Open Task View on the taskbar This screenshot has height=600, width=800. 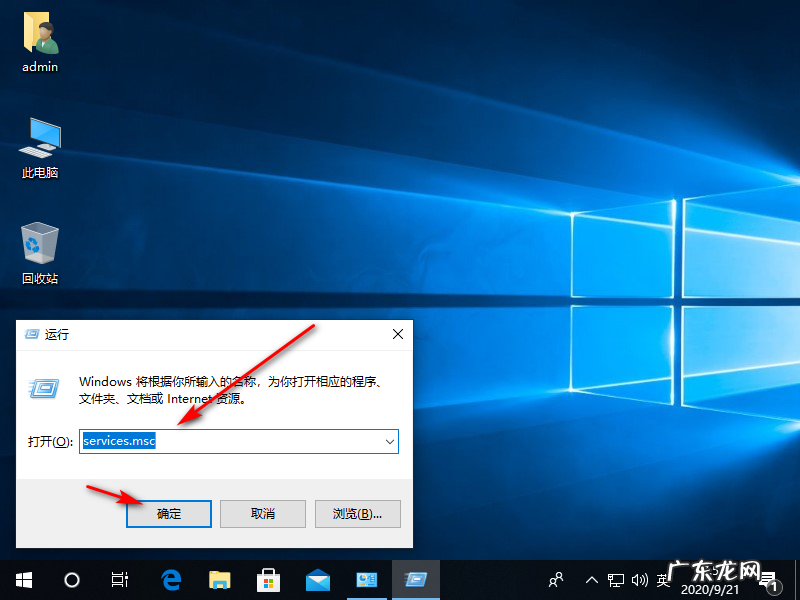click(x=119, y=580)
